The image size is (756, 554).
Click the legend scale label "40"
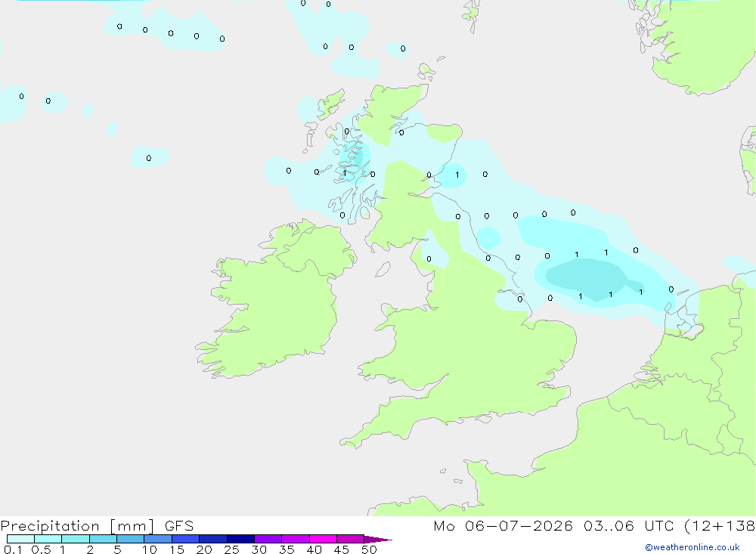(314, 549)
